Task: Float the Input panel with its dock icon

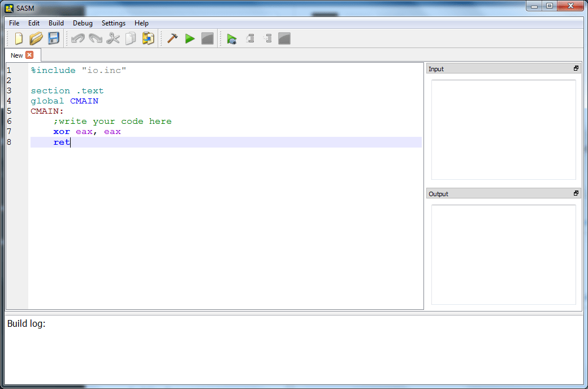Action: point(576,68)
